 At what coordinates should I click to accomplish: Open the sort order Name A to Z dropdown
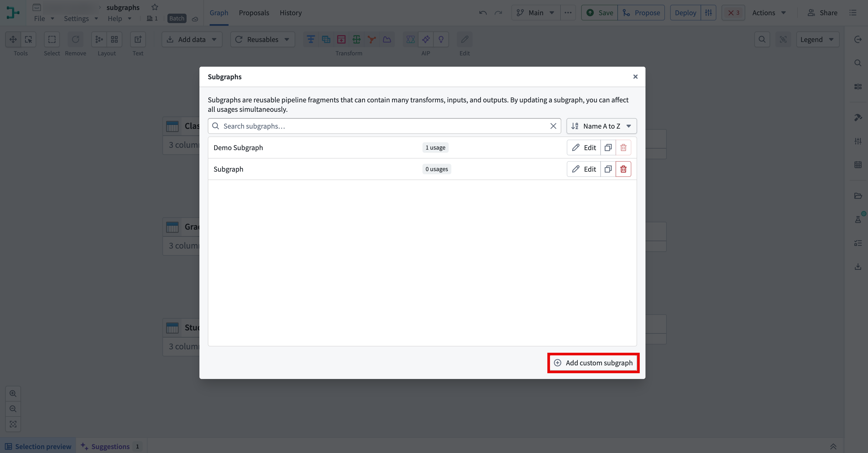coord(601,126)
